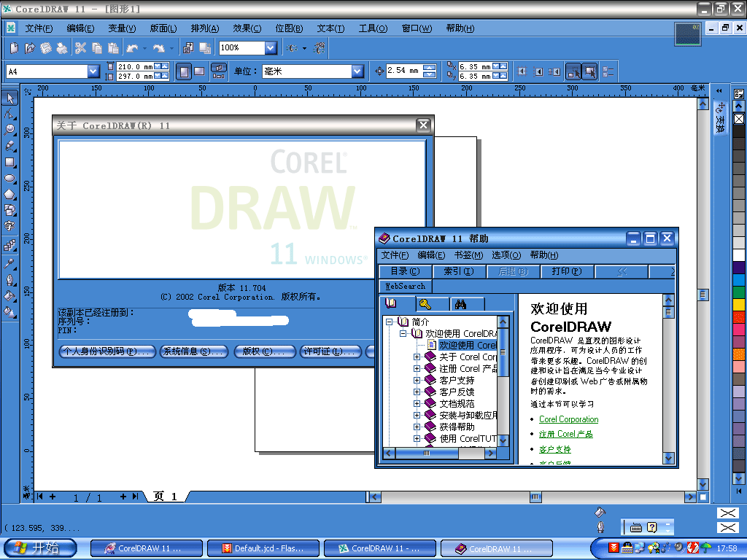Screen dimensions: 747x560
Task: Toggle Snap to Guidelines
Action: pyautogui.click(x=538, y=71)
